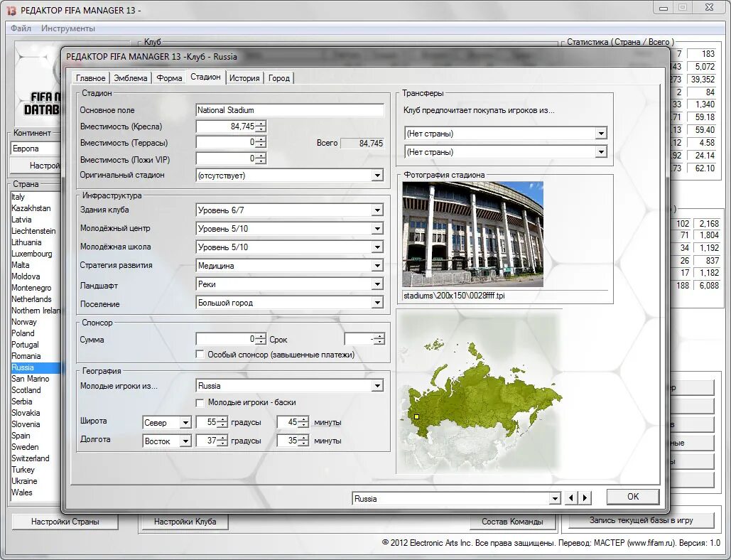The height and width of the screenshot is (560, 731).
Task: Select the Стадион tab
Action: (x=205, y=77)
